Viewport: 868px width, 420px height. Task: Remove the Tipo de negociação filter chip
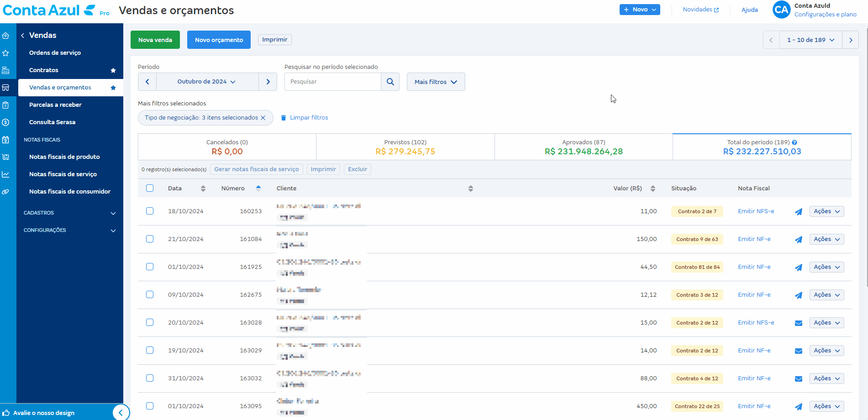[263, 118]
